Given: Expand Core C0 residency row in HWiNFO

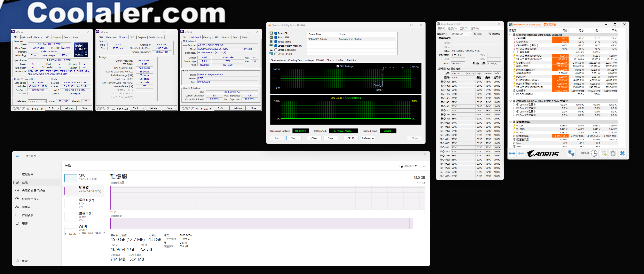Looking at the screenshot, I should coord(514,105).
